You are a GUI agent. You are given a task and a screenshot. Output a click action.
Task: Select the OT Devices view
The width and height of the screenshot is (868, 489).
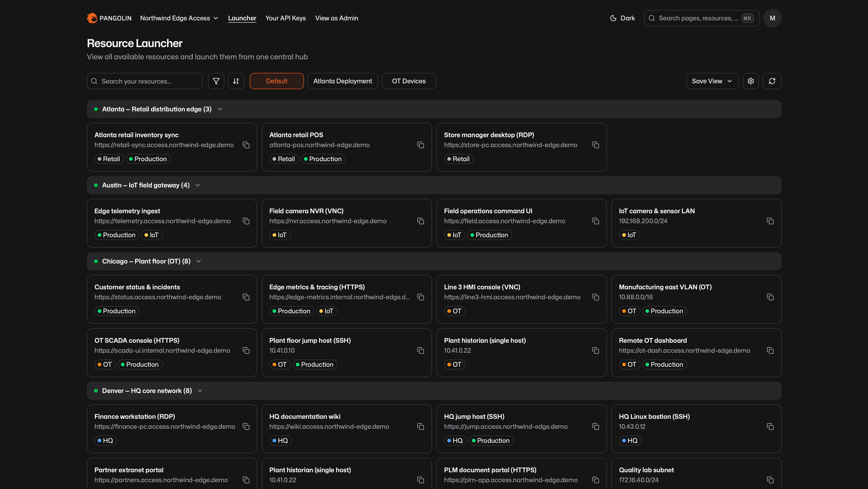(x=409, y=81)
